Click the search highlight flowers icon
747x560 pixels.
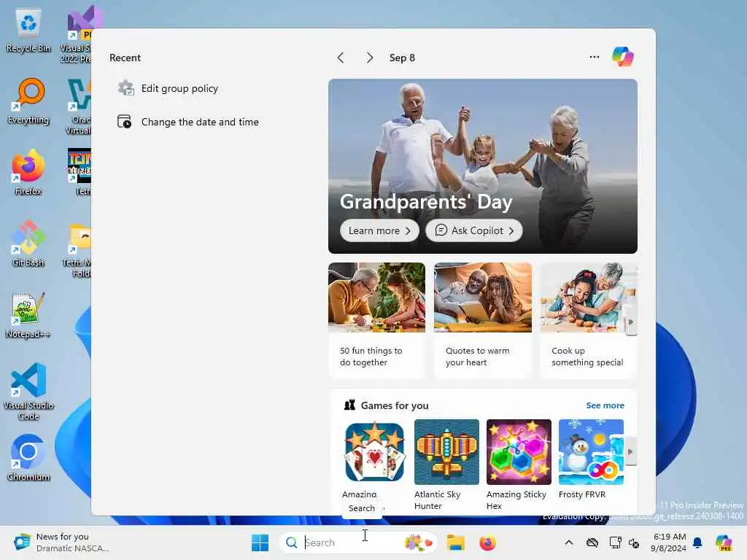[x=418, y=542]
